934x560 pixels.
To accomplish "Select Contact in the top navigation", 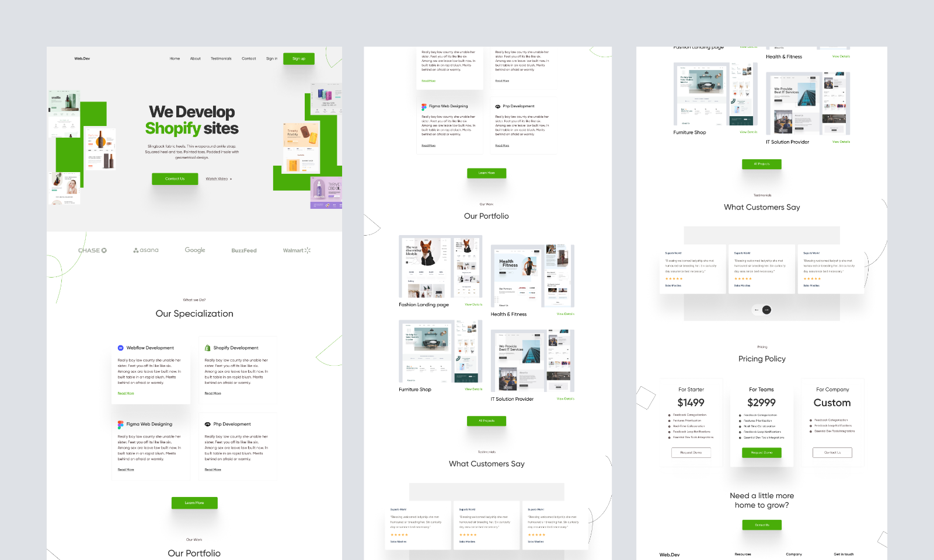I will 249,58.
